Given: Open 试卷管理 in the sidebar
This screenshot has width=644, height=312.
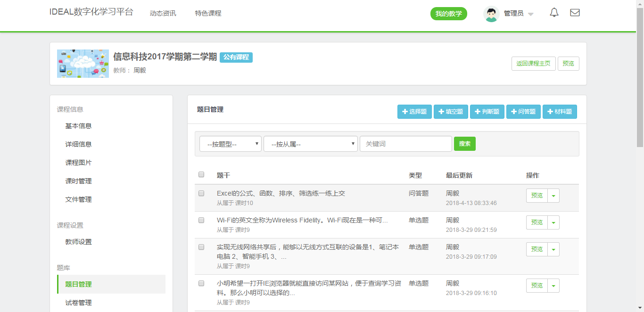Looking at the screenshot, I should 78,303.
